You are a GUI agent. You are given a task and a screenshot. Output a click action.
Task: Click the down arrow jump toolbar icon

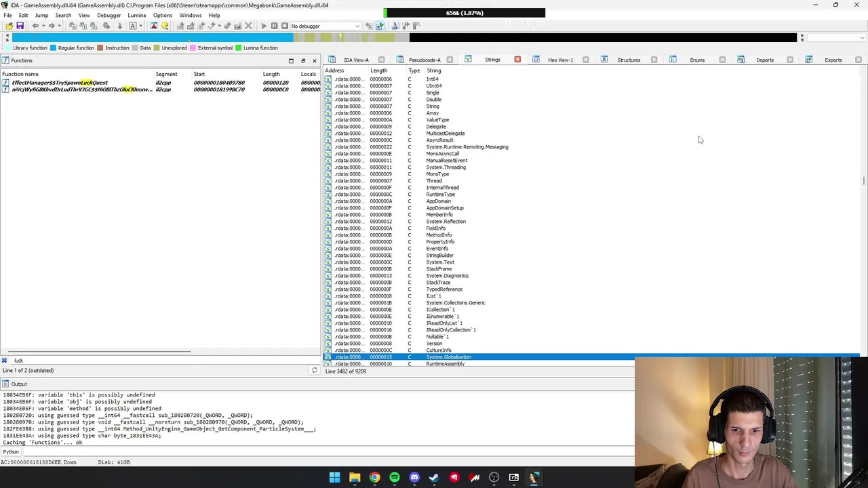119,26
